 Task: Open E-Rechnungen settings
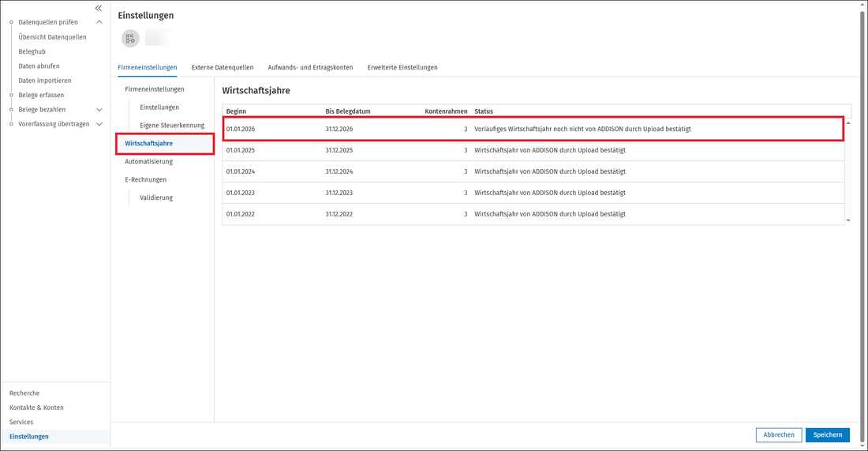pyautogui.click(x=146, y=179)
